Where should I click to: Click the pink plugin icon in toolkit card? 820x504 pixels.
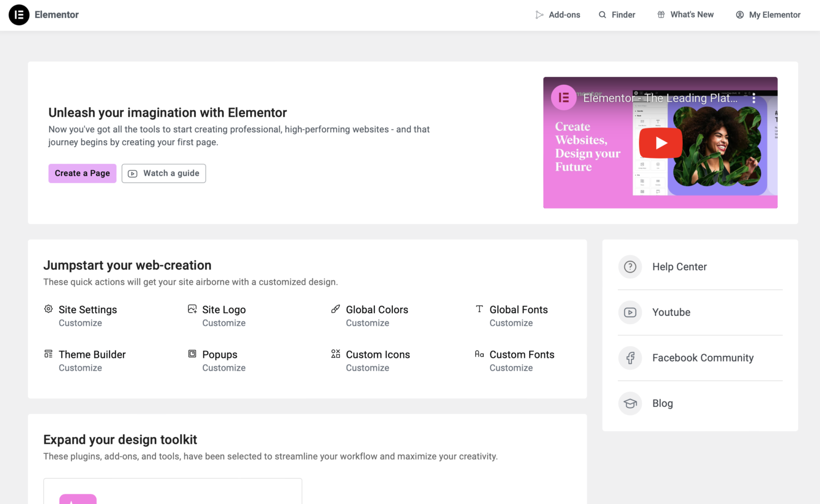78,499
